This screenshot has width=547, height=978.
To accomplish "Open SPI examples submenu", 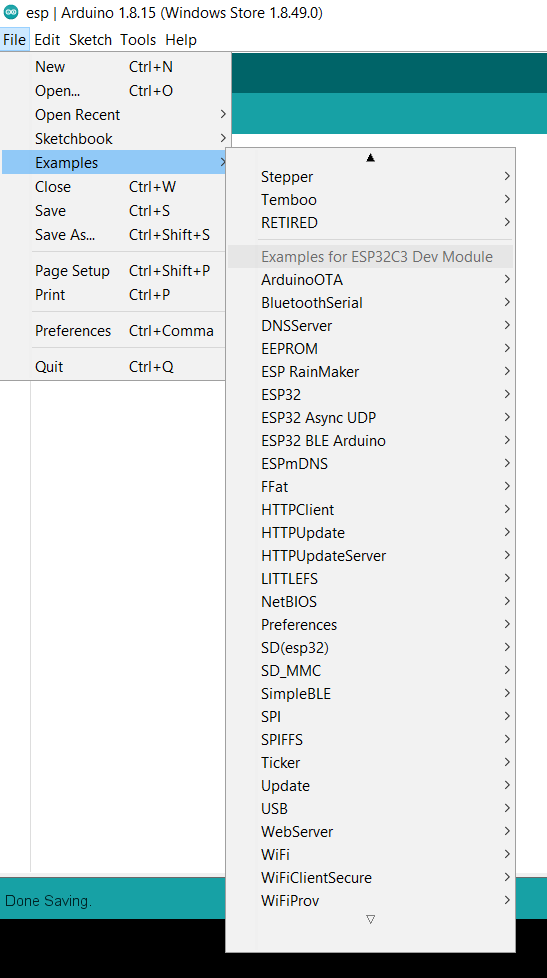I will [370, 717].
